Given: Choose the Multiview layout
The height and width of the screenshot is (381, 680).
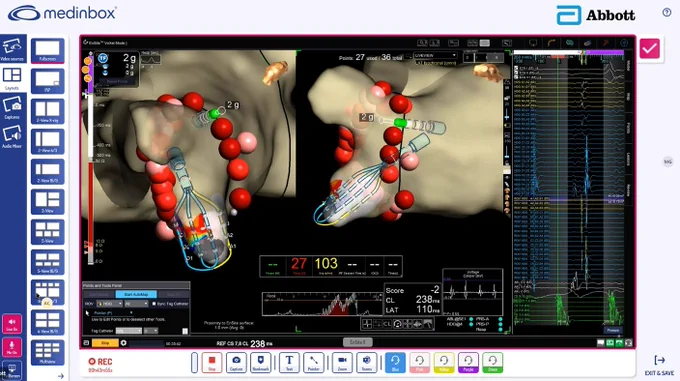Looking at the screenshot, I should (48, 352).
